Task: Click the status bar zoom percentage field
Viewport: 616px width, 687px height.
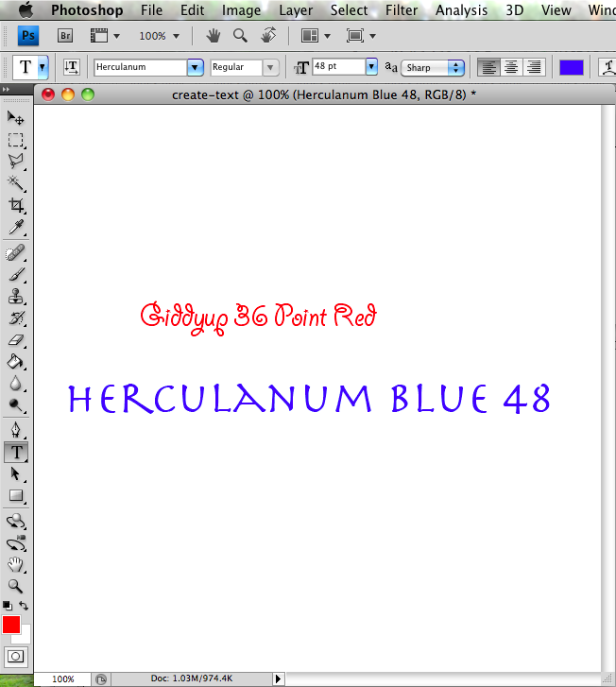Action: [62, 679]
